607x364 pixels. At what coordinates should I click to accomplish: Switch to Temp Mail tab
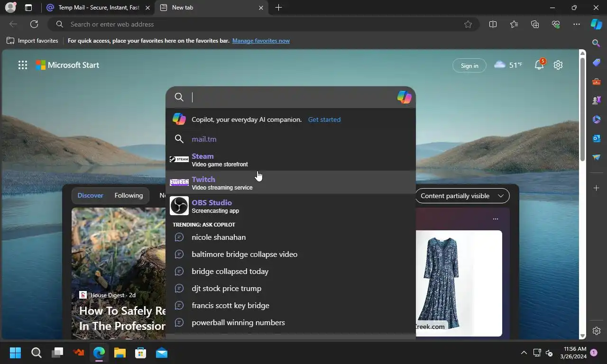click(x=99, y=8)
